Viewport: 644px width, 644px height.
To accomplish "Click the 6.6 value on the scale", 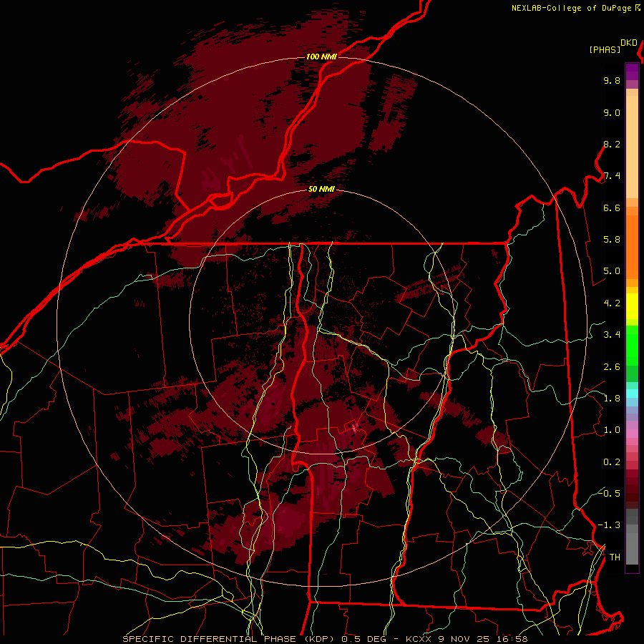I will (612, 208).
